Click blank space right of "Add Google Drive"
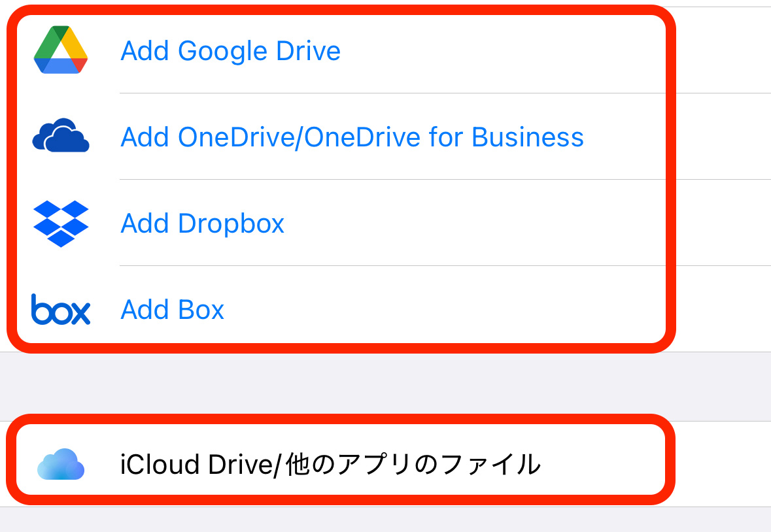 (x=497, y=51)
